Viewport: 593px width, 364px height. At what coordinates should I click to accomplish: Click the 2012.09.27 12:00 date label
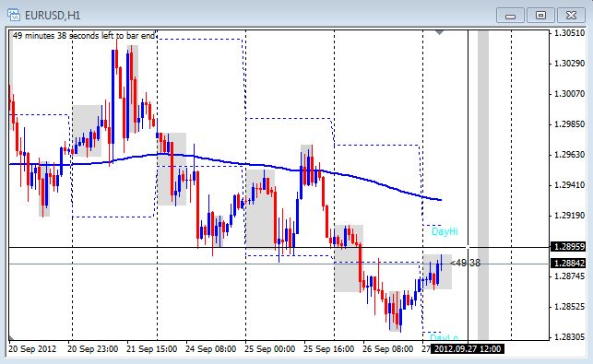click(x=467, y=348)
